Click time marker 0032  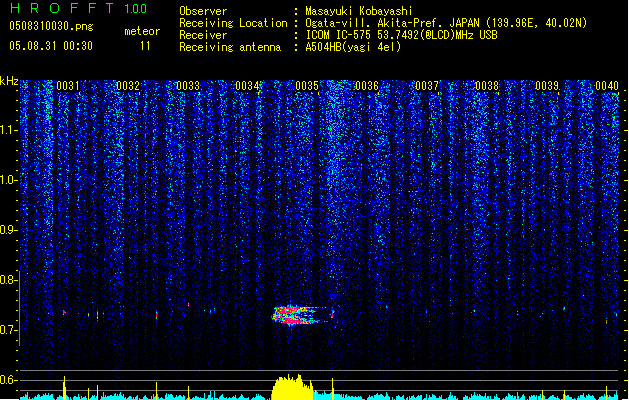[x=128, y=86]
